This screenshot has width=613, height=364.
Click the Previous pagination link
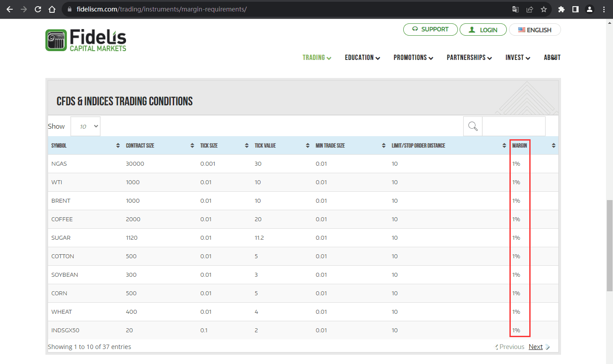click(512, 347)
